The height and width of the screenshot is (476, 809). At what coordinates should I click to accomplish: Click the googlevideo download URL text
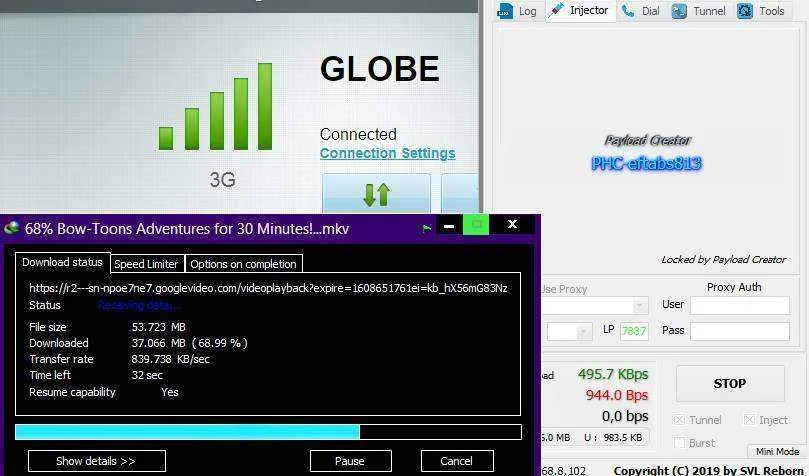pyautogui.click(x=268, y=288)
